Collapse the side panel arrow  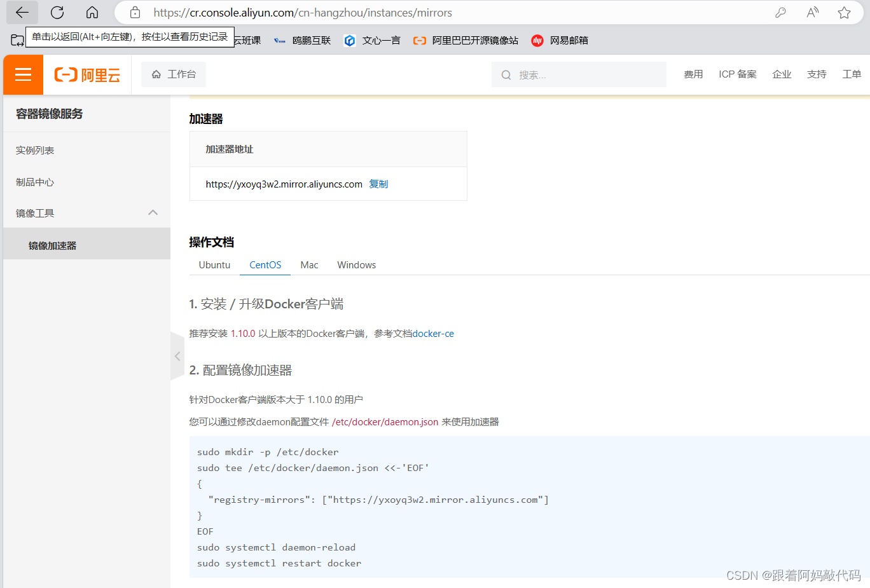click(x=177, y=356)
